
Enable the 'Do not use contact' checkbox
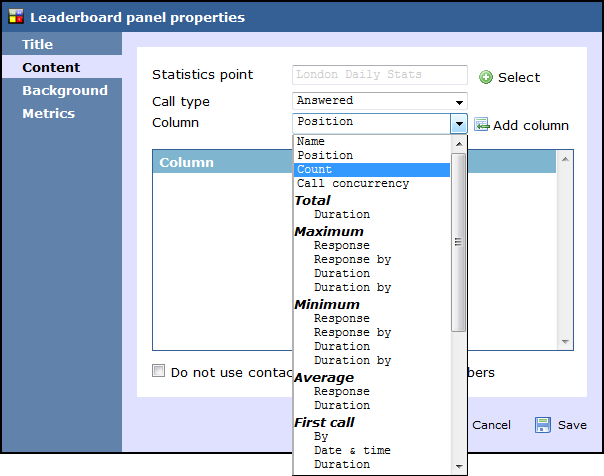(158, 372)
